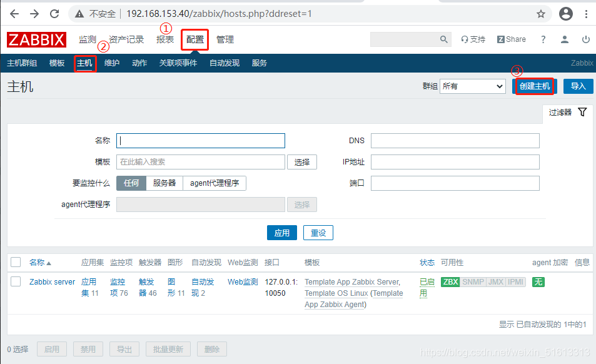Click 选择 next to template field
Screen dimensions: 596x364
tap(302, 162)
